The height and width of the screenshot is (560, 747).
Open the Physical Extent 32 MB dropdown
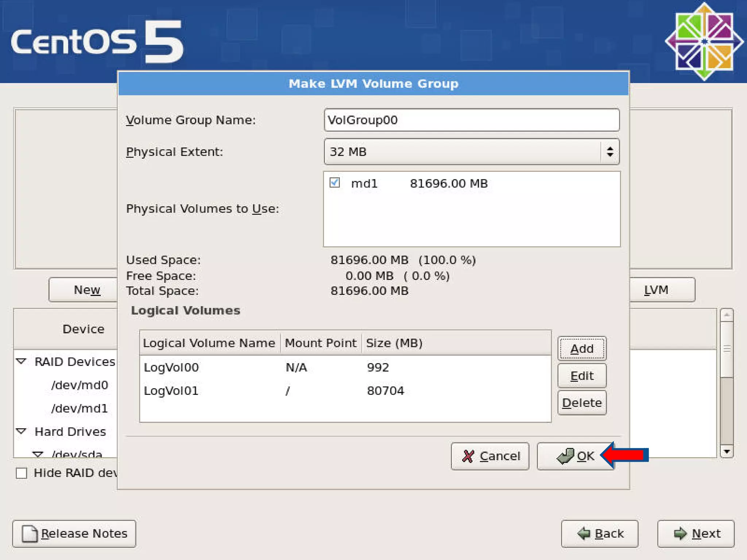[471, 152]
